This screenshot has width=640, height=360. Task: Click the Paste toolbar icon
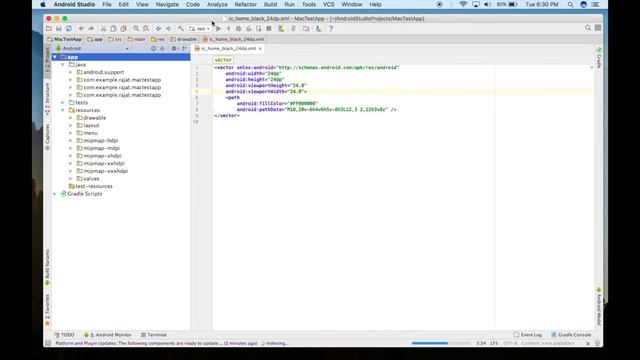pos(124,29)
